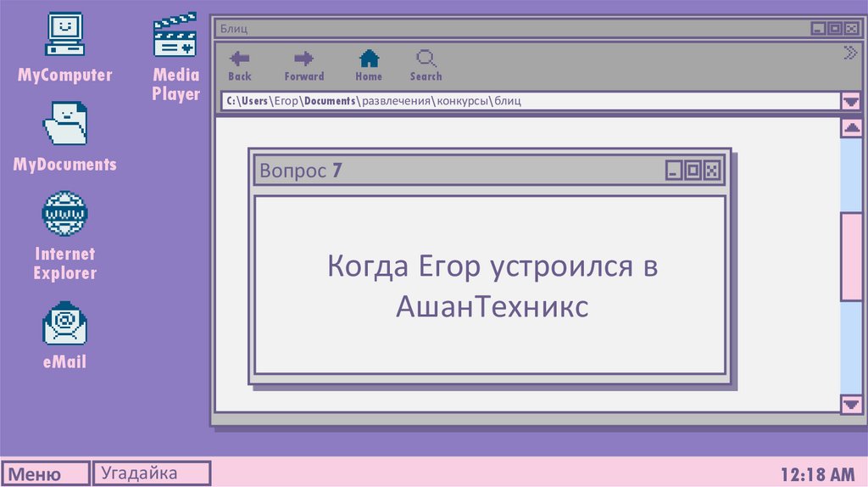Image resolution: width=868 pixels, height=487 pixels.
Task: Maximize the Блиц window
Action: (835, 28)
